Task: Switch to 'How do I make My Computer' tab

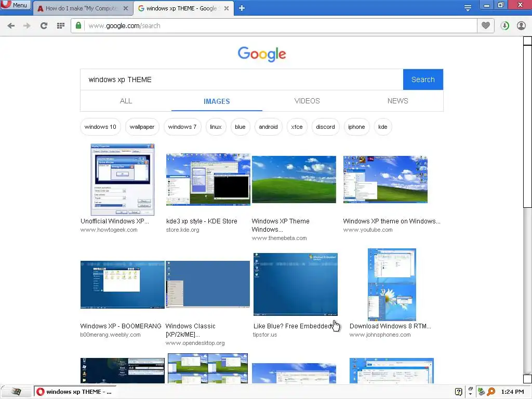Action: (81, 8)
